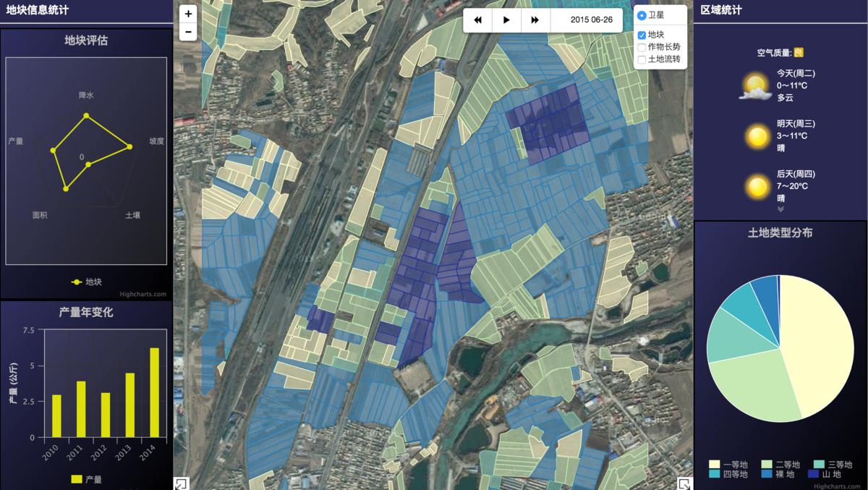Zoom out the map with minus button
The image size is (868, 490).
tap(188, 32)
